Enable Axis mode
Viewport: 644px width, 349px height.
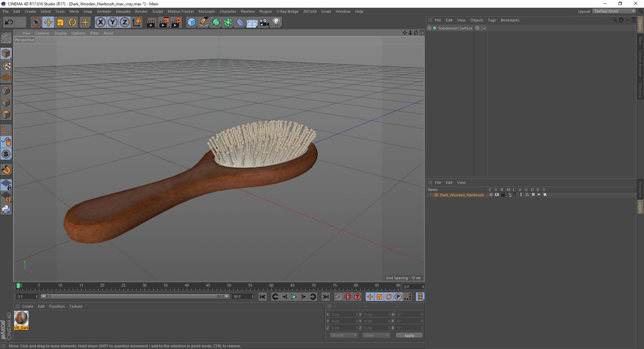point(6,130)
